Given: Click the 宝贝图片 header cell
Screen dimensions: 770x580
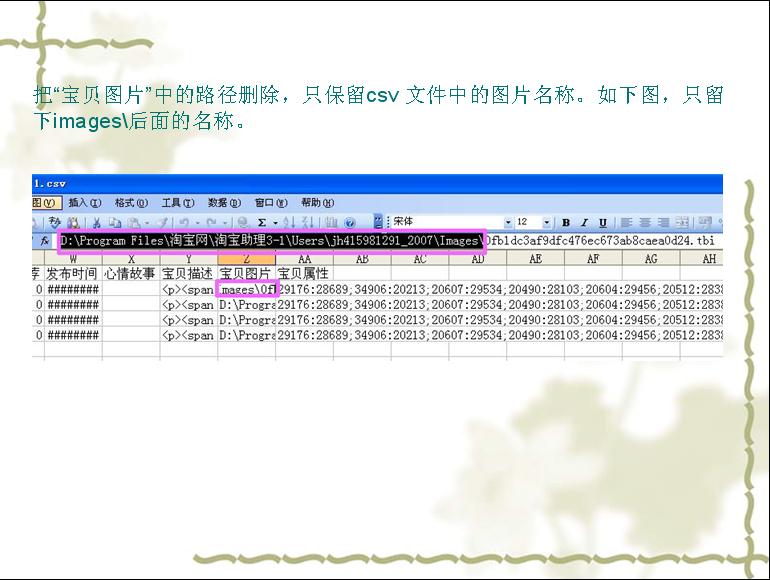Looking at the screenshot, I should pos(247,274).
